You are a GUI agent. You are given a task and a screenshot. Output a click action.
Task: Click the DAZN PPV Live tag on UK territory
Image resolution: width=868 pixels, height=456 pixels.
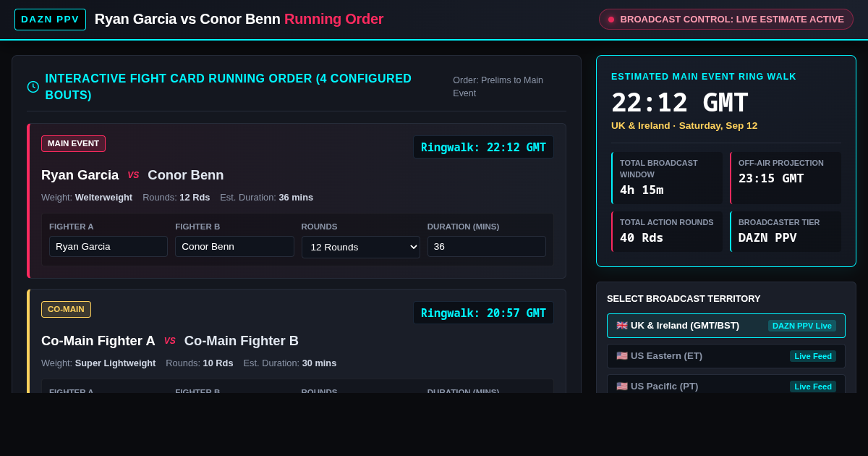tap(802, 326)
